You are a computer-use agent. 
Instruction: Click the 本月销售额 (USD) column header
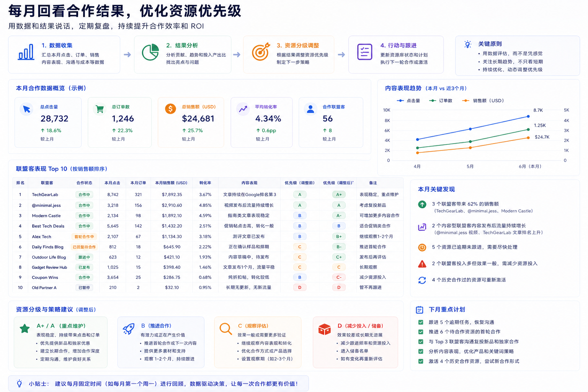pos(171,183)
